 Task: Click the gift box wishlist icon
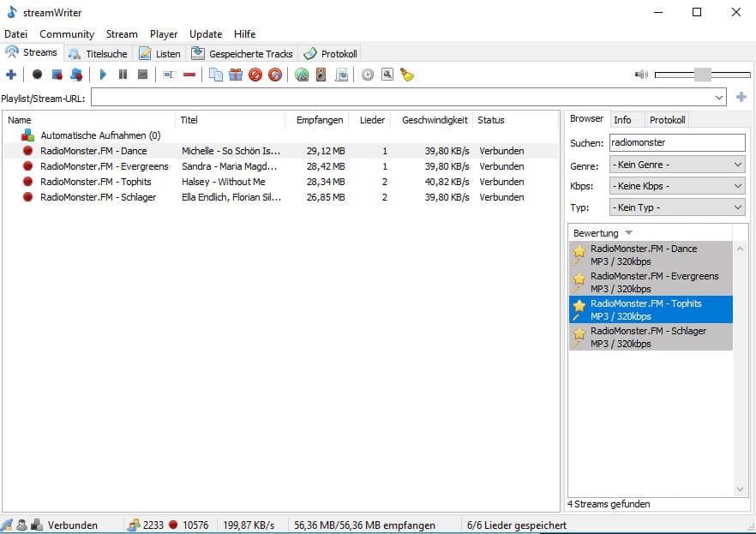[236, 75]
